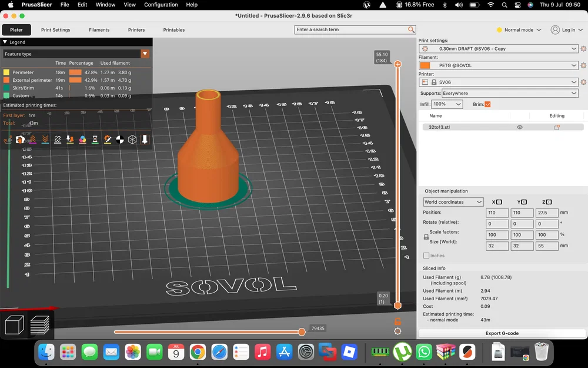The height and width of the screenshot is (368, 588).
Task: Open World coordinates dropdown
Action: pyautogui.click(x=453, y=202)
